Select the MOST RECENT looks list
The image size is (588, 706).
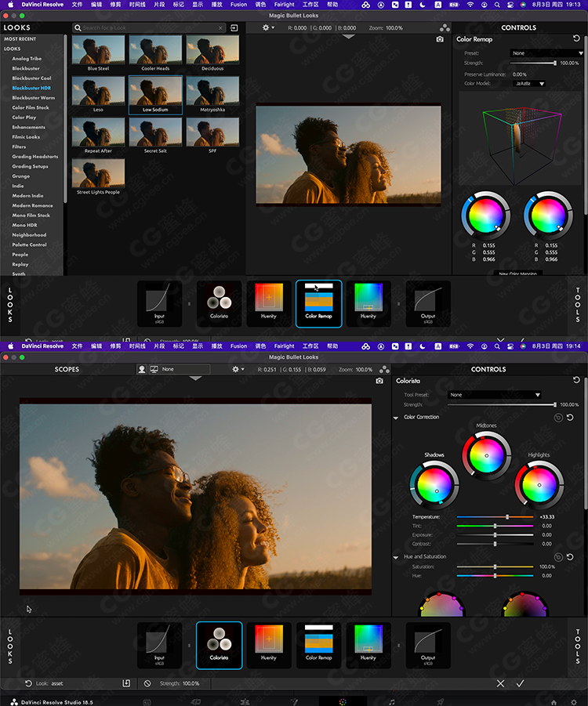pos(20,39)
